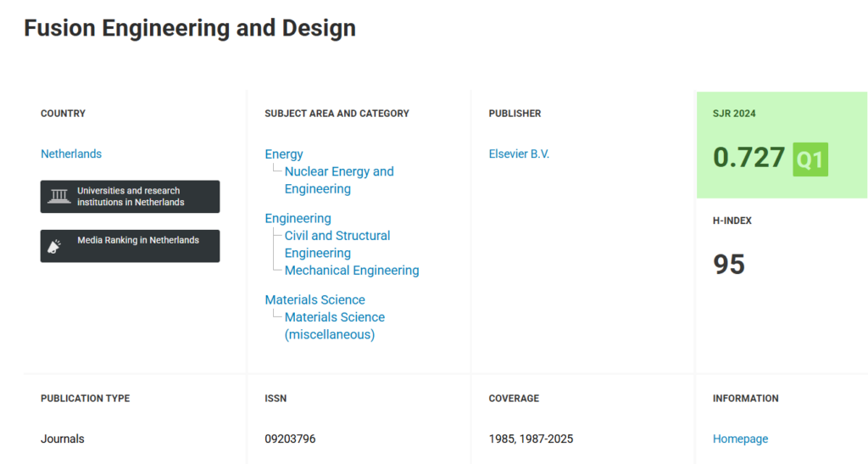Click the H-Index value 95
The width and height of the screenshot is (868, 464).
point(729,265)
